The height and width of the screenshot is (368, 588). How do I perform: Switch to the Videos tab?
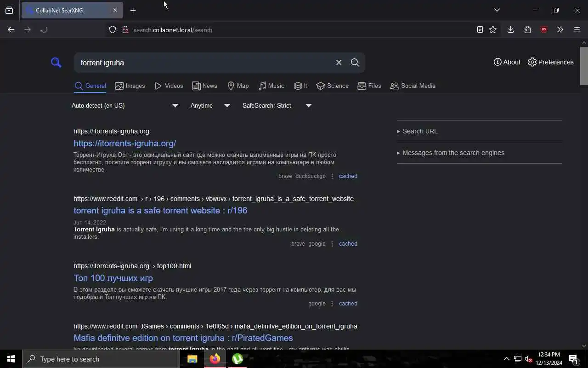169,86
